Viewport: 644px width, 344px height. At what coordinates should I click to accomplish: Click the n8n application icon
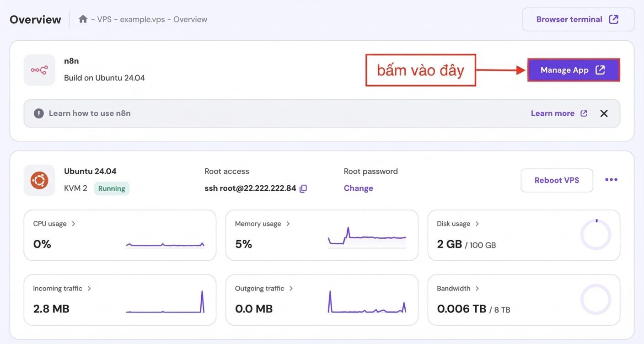[x=39, y=70]
